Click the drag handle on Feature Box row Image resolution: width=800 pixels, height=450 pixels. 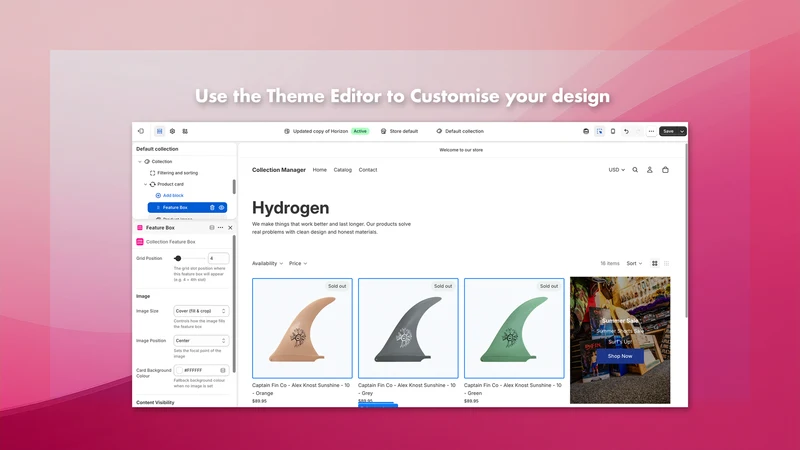point(158,208)
